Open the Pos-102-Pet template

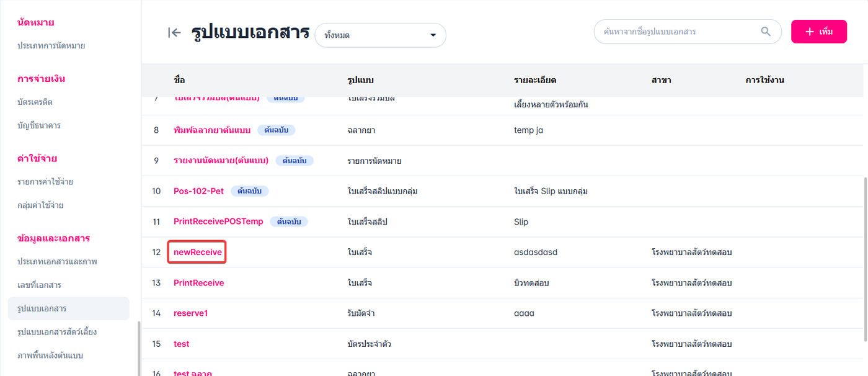tap(198, 191)
